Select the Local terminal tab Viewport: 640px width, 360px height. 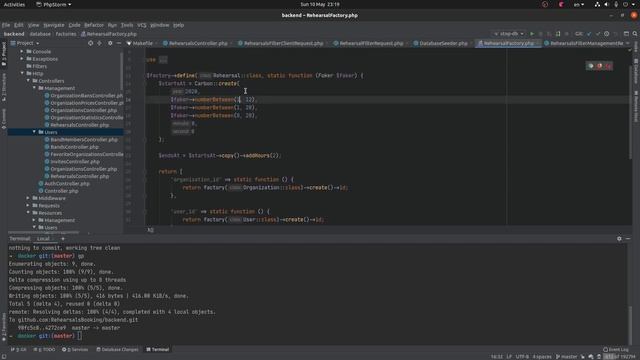pos(43,239)
